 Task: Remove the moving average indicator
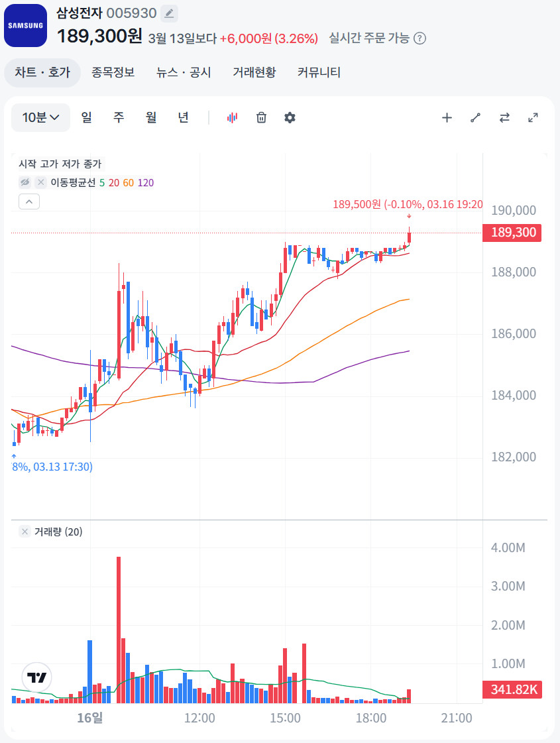(x=41, y=182)
